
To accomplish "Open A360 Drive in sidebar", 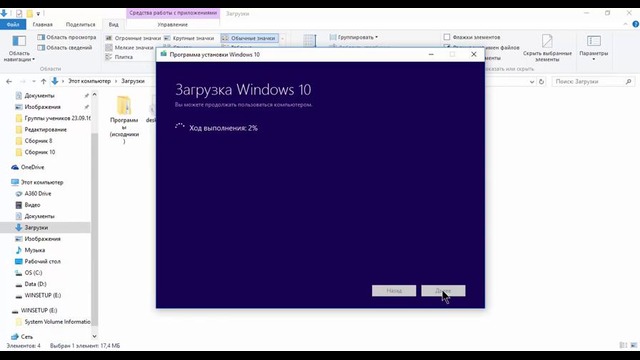I will coord(38,194).
